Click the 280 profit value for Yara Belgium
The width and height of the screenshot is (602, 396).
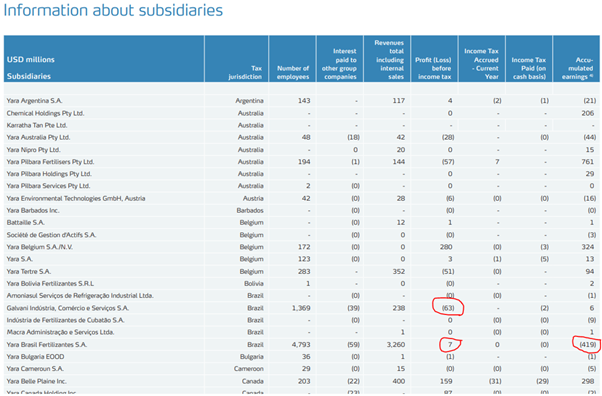coord(446,247)
